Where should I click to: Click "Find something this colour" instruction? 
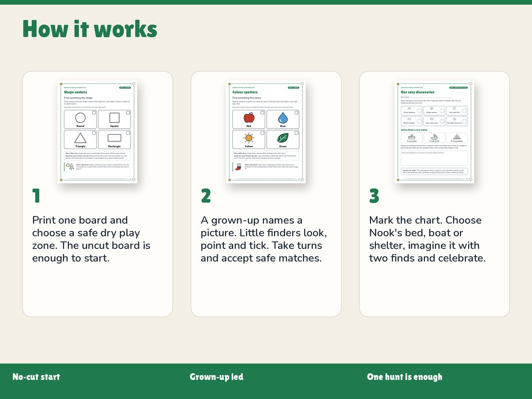[247, 98]
